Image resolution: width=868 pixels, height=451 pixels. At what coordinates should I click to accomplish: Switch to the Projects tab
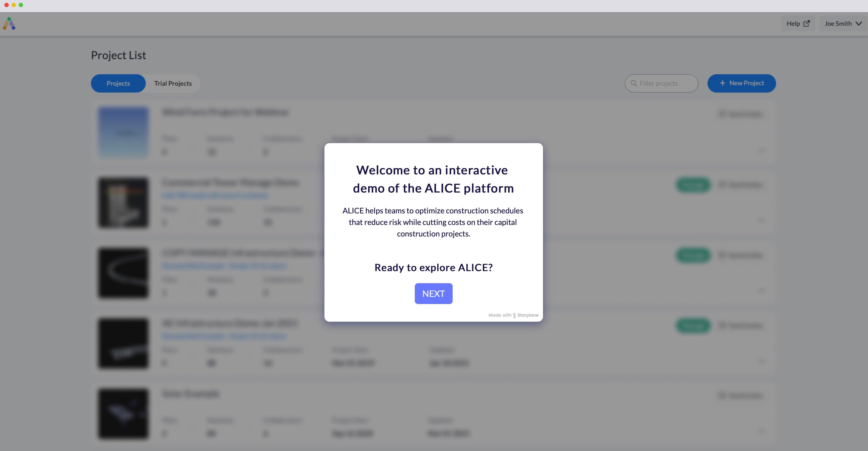click(x=118, y=83)
